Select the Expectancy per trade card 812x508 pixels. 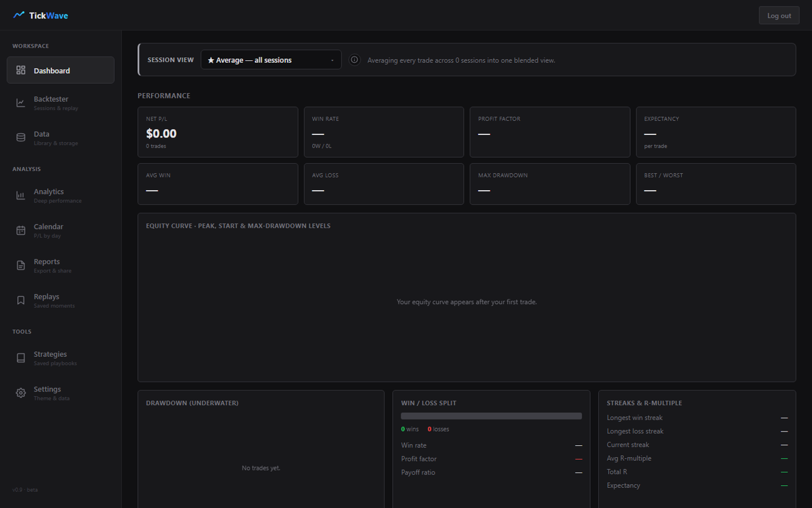tap(716, 132)
